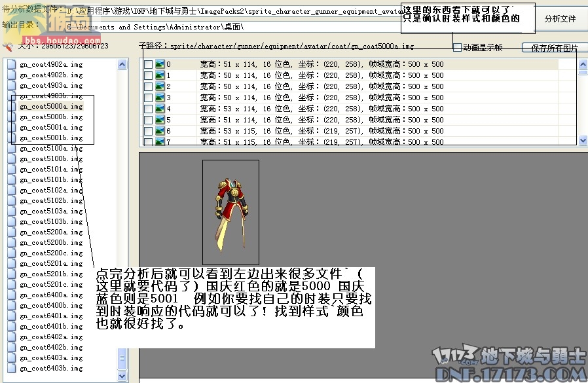Click file list scrollbar thumb

click(x=122, y=358)
